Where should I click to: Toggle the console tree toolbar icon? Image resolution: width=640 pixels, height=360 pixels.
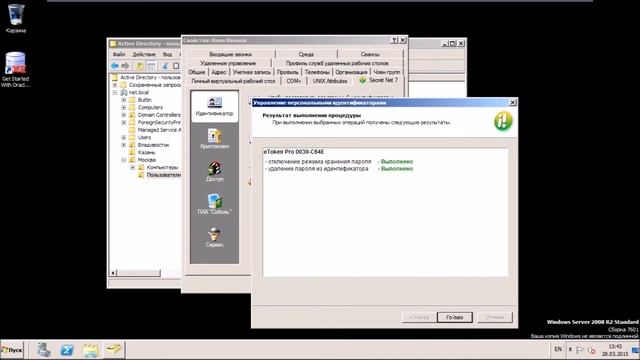click(151, 66)
